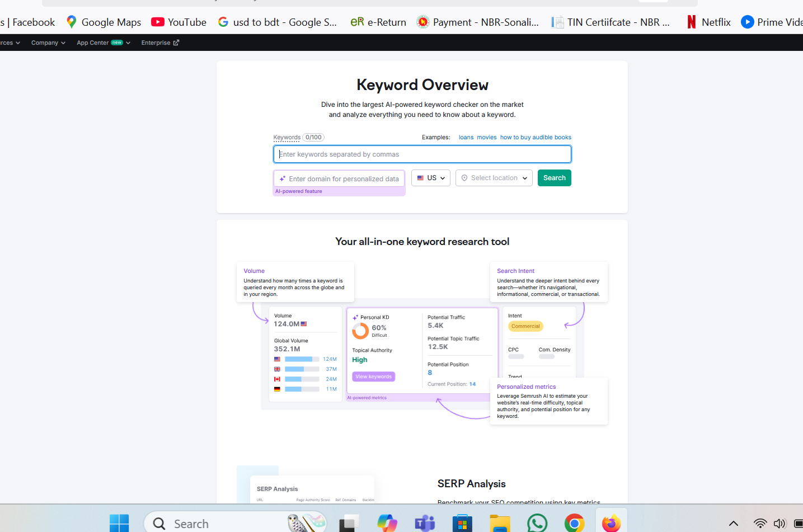
Task: Open the Prime Video bookmark icon
Action: coord(747,22)
